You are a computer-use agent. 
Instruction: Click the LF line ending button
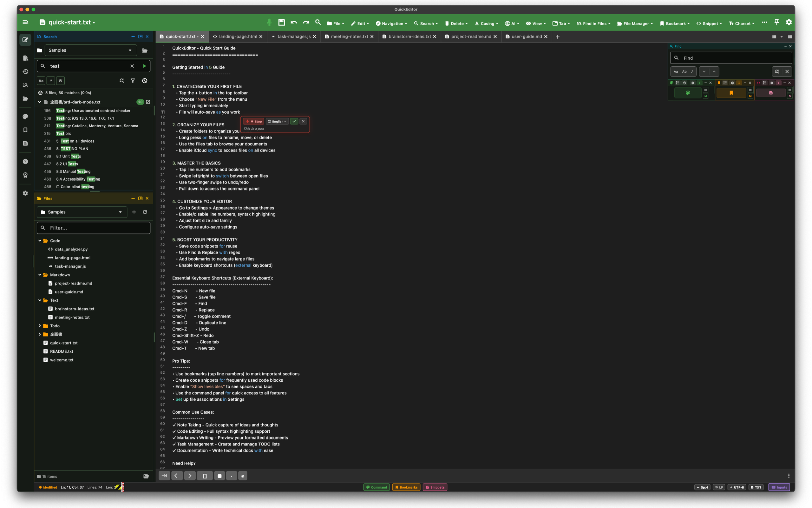pos(719,487)
